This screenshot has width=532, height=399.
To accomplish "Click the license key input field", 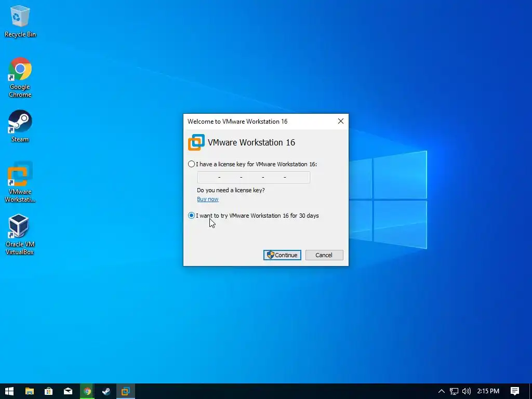I will coord(254,177).
